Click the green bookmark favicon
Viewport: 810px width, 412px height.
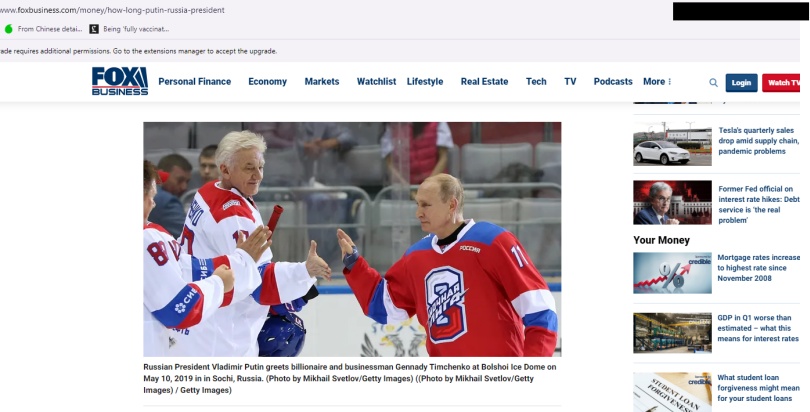point(9,29)
